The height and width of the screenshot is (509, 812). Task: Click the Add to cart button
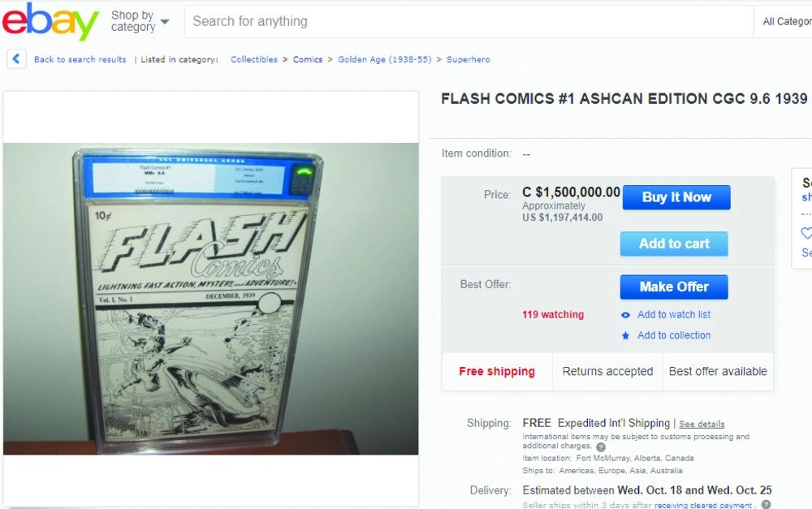click(674, 244)
